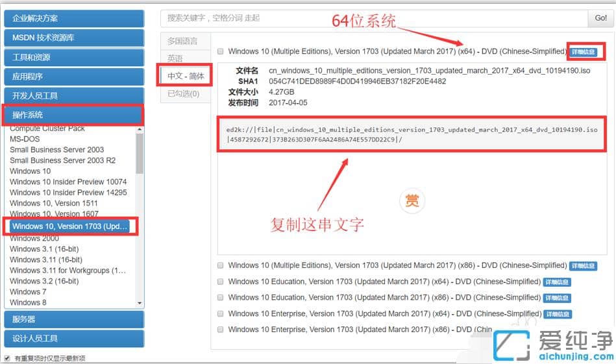
Task: Open 详细信息 for Windows 10 Multiple Editions x64
Action: [x=583, y=52]
